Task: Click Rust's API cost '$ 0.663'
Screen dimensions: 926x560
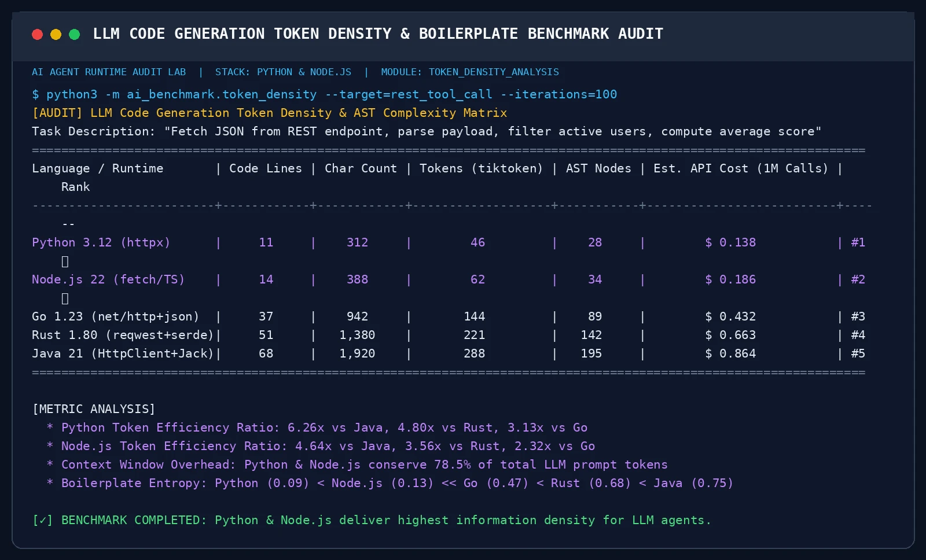Action: pos(730,335)
